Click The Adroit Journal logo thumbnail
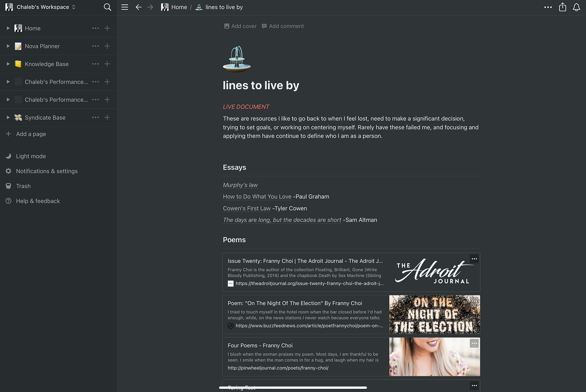Viewport: 586px width, 392px height. [434, 272]
